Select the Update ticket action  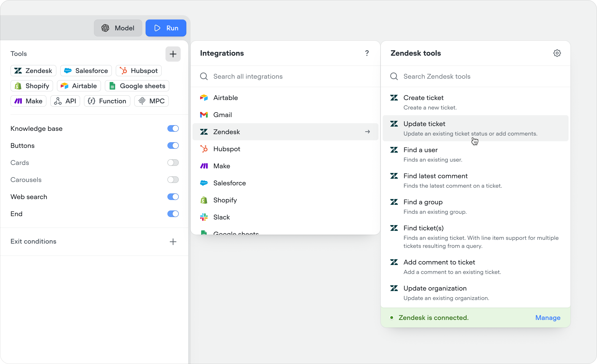pyautogui.click(x=424, y=124)
